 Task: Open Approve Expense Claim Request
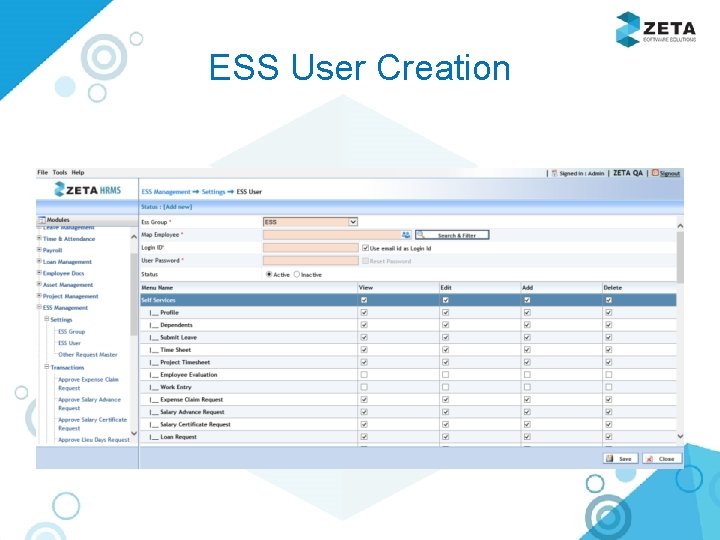point(88,384)
